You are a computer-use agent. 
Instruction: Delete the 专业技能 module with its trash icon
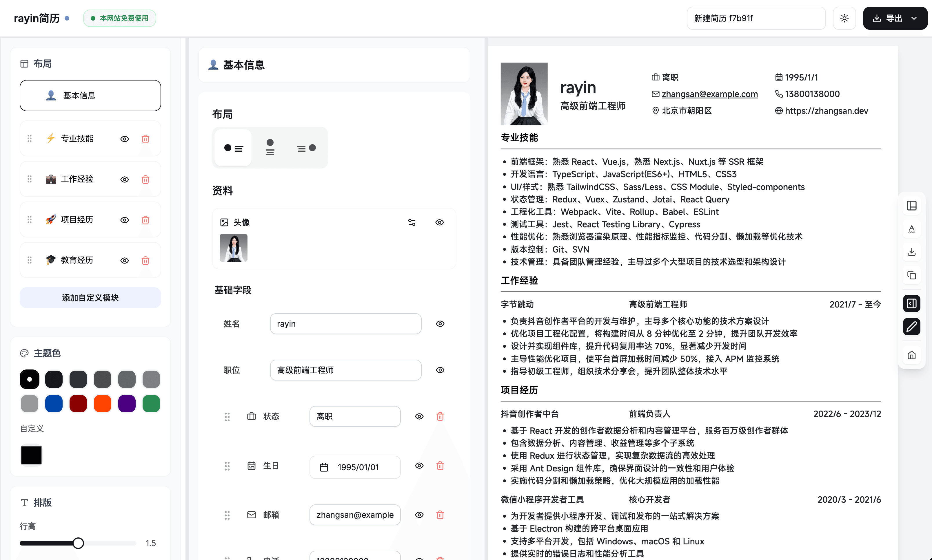[145, 139]
